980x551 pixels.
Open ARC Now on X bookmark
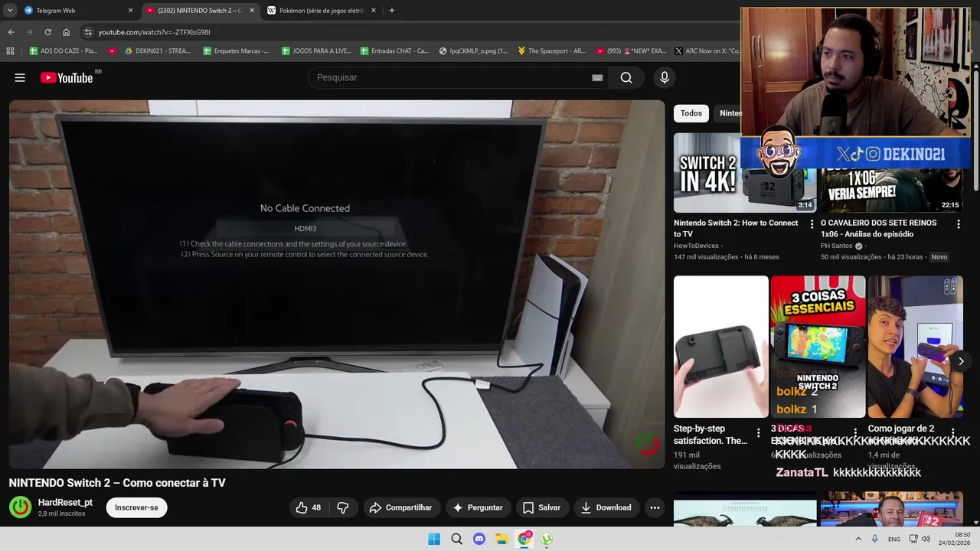pyautogui.click(x=707, y=51)
